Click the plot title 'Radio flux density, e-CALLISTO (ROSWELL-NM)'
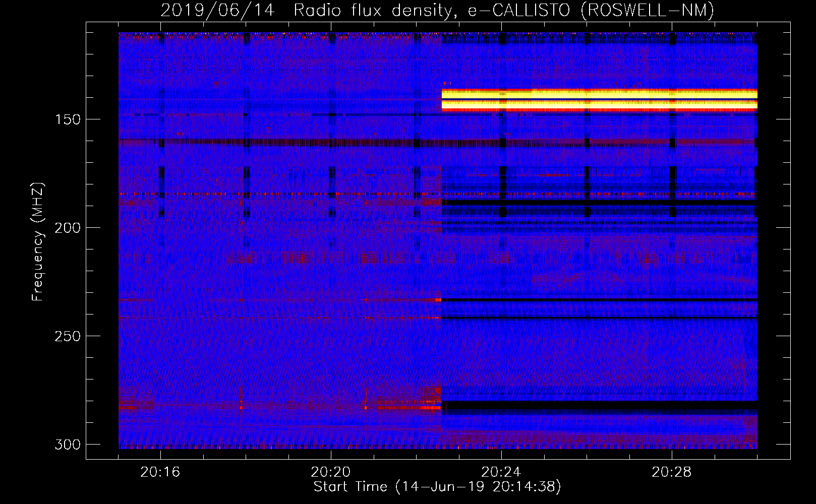This screenshot has height=504, width=816. [504, 10]
